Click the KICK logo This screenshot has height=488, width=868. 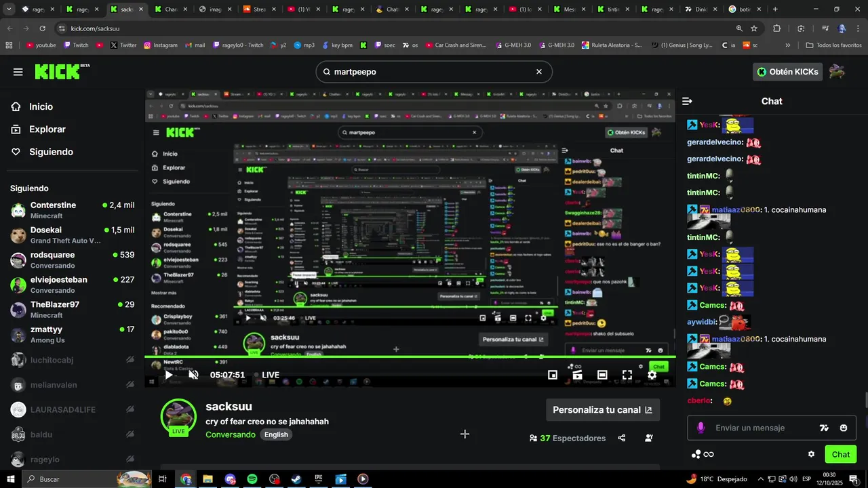click(x=62, y=71)
